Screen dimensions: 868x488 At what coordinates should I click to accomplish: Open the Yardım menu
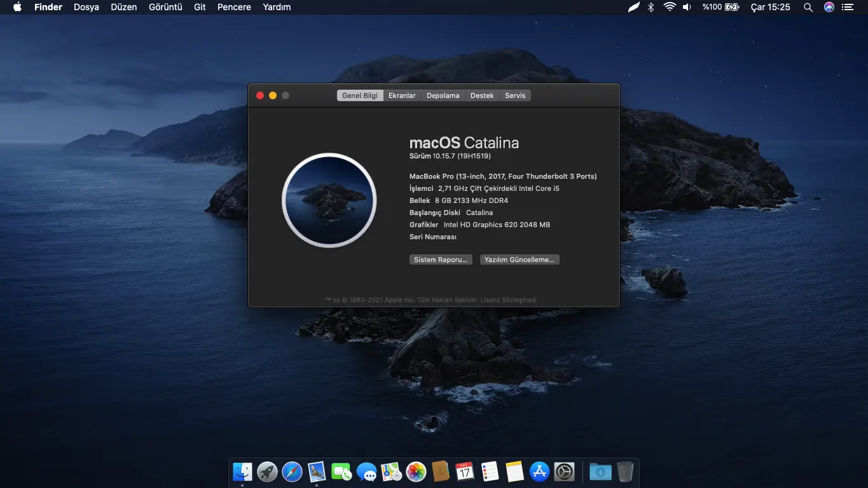click(x=277, y=7)
